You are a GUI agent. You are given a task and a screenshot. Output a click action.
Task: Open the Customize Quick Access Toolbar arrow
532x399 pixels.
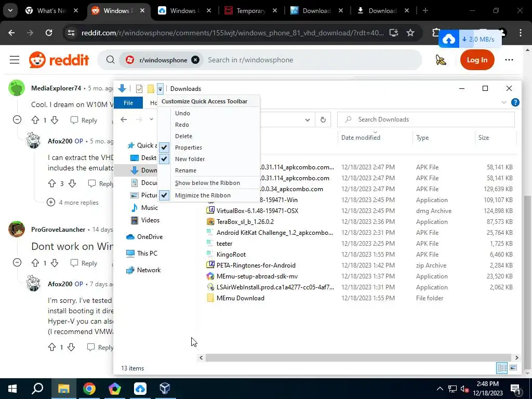160,89
